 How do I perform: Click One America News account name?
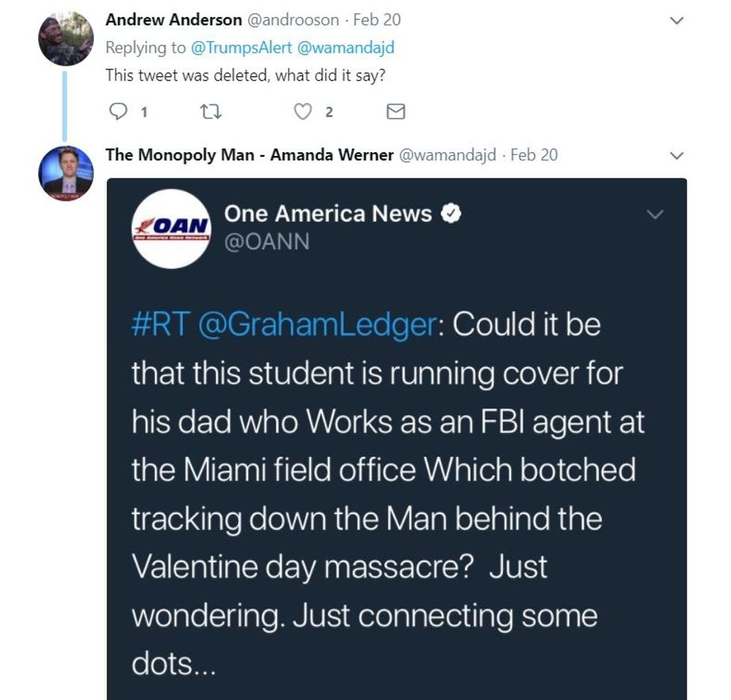click(328, 214)
